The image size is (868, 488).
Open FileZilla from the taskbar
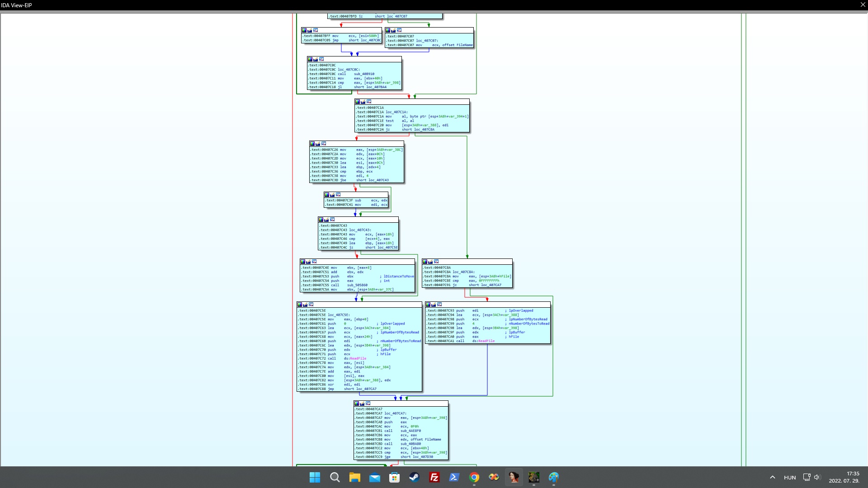pos(434,477)
